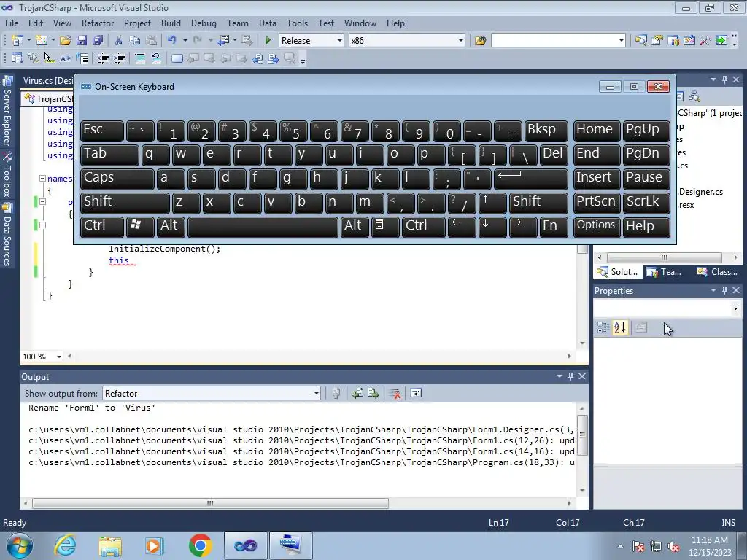Start debugging with the green play icon

(x=268, y=41)
